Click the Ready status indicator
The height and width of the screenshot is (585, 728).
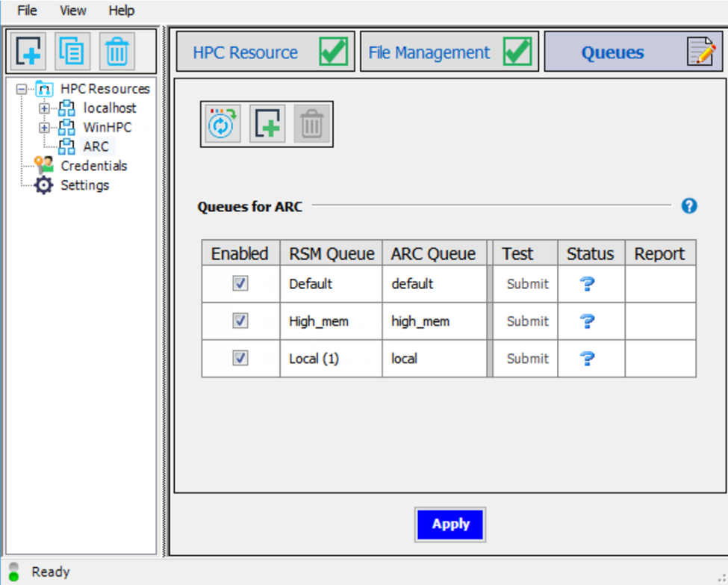coord(15,571)
